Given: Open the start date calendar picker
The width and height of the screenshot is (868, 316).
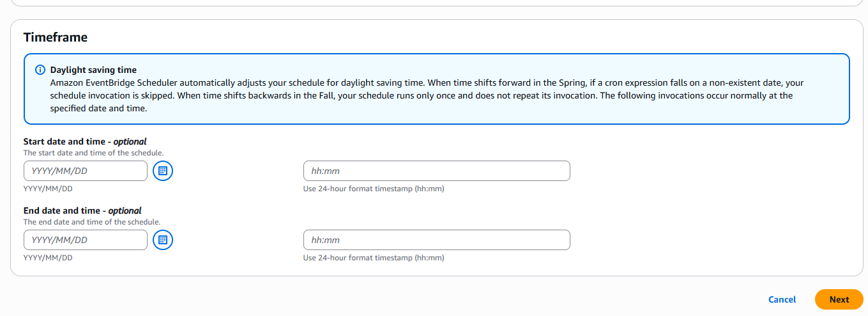Looking at the screenshot, I should click(x=163, y=171).
